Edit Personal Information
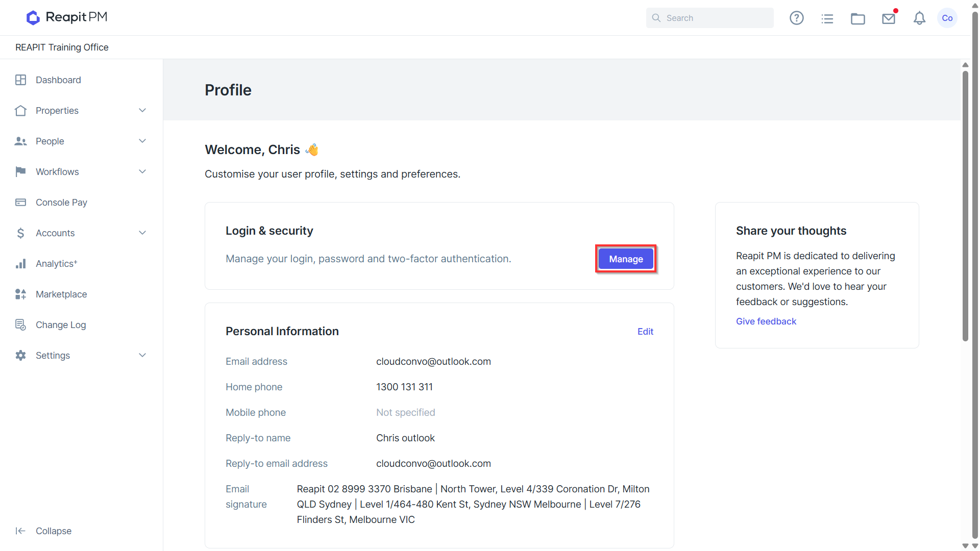The image size is (980, 551). tap(645, 332)
